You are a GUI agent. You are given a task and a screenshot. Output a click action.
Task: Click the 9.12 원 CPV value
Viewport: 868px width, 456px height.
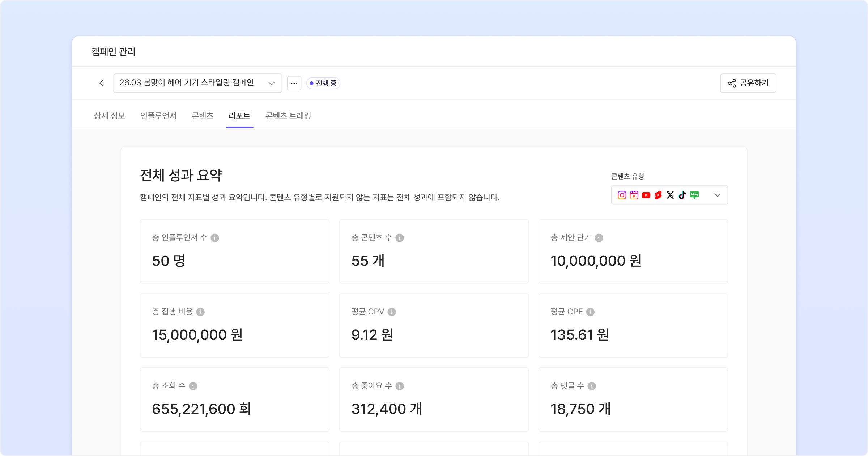point(373,335)
